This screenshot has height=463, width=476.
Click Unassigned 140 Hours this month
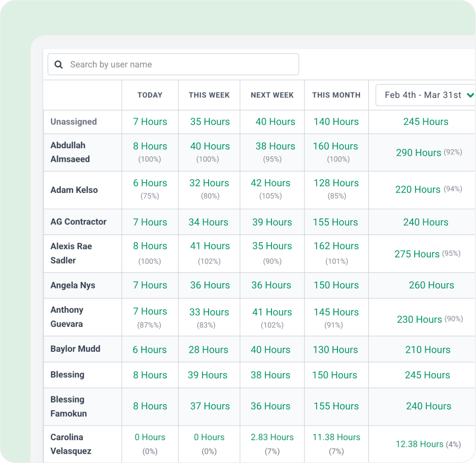click(336, 122)
